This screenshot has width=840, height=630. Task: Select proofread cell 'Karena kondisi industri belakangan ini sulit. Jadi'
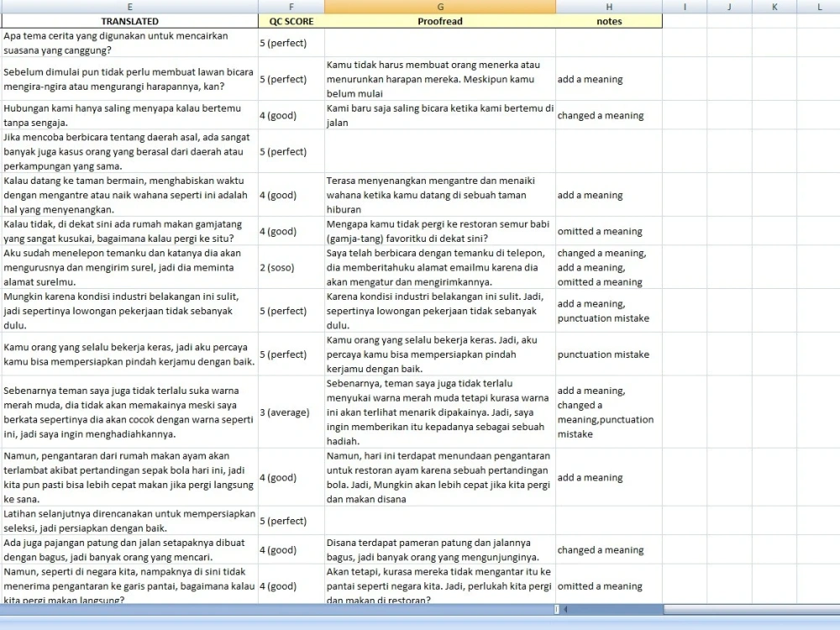click(x=440, y=310)
